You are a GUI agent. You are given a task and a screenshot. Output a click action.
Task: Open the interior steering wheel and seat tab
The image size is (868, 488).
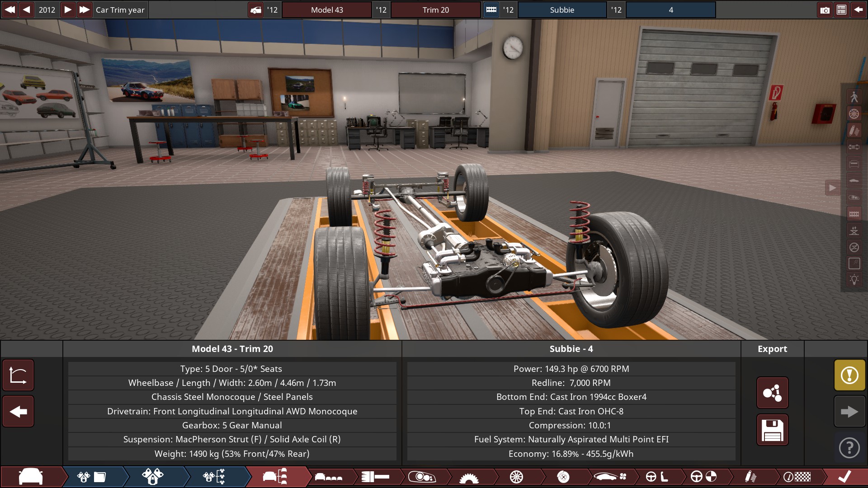tap(657, 477)
